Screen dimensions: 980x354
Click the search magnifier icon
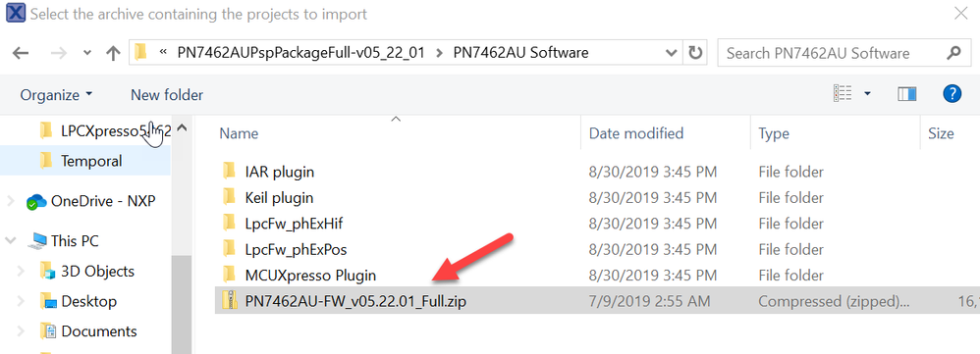pyautogui.click(x=953, y=53)
